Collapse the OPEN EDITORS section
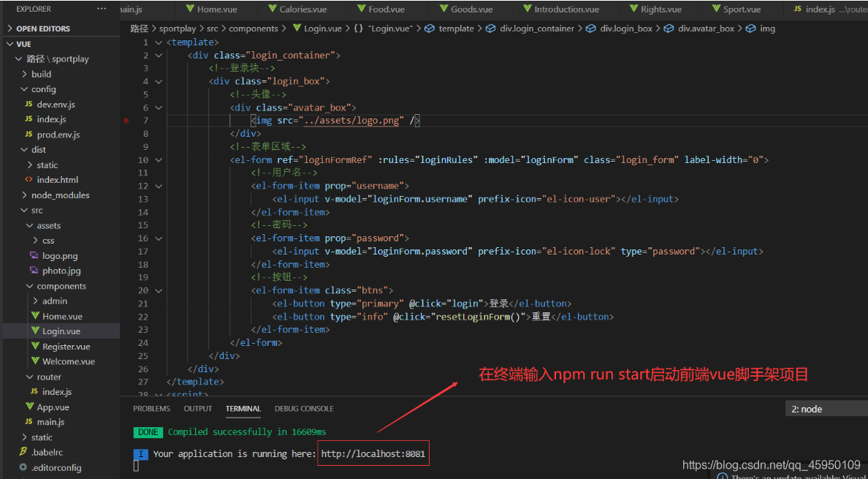The image size is (868, 479). (x=10, y=29)
